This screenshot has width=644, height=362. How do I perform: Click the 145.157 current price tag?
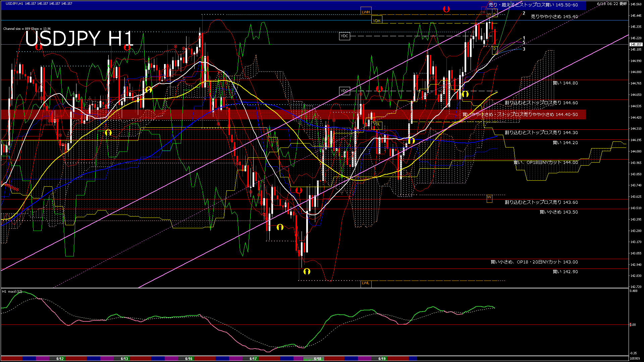[x=636, y=44]
